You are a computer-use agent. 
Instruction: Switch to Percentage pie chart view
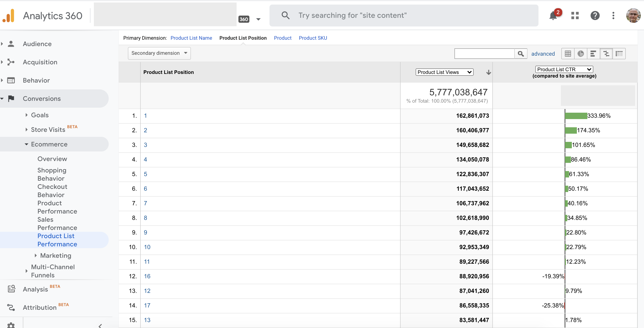[x=581, y=54]
